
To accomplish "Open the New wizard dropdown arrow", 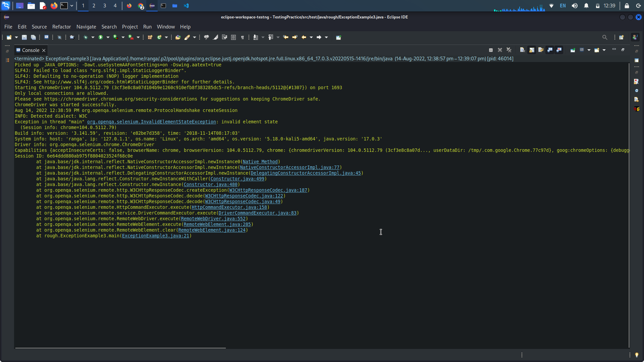I will (x=16, y=37).
